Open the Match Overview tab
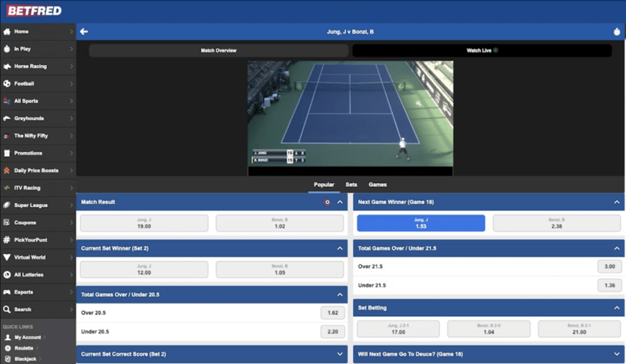The height and width of the screenshot is (364, 626). (218, 50)
